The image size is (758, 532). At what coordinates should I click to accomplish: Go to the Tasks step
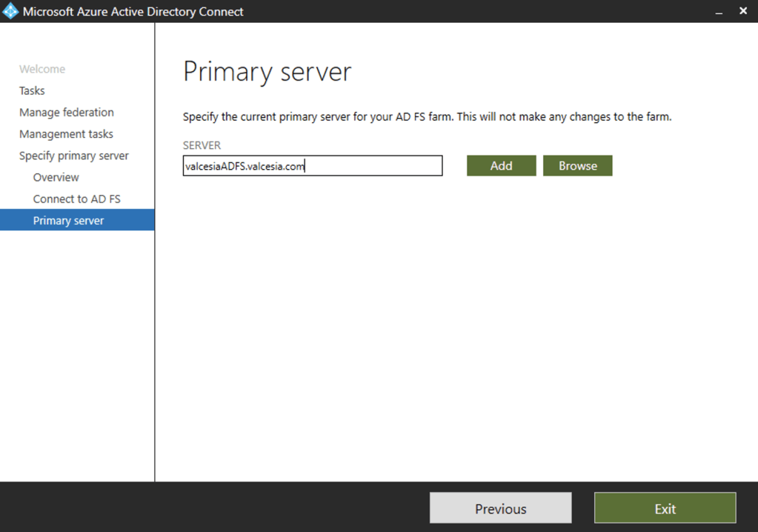pos(32,90)
